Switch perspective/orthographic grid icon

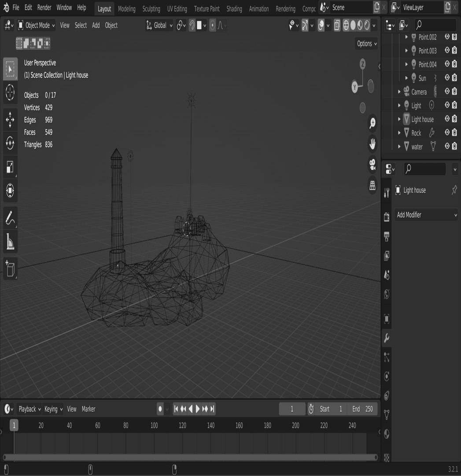click(x=372, y=185)
